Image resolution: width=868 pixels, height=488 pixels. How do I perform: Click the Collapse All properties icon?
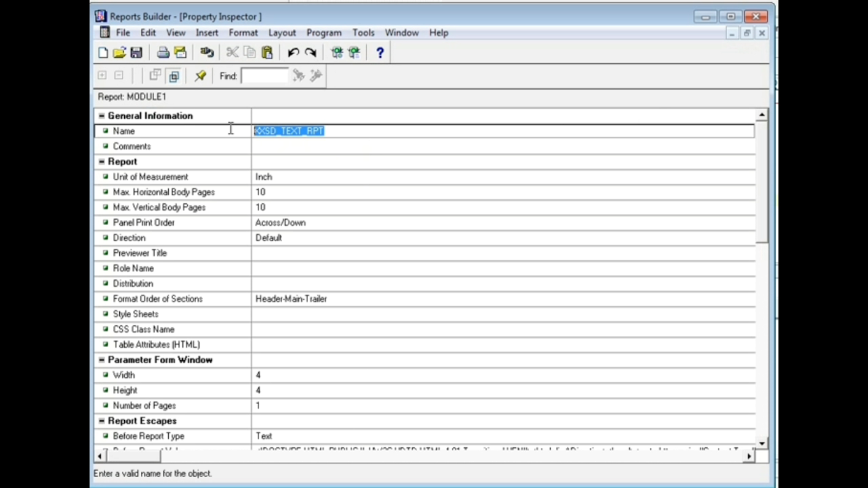point(118,75)
